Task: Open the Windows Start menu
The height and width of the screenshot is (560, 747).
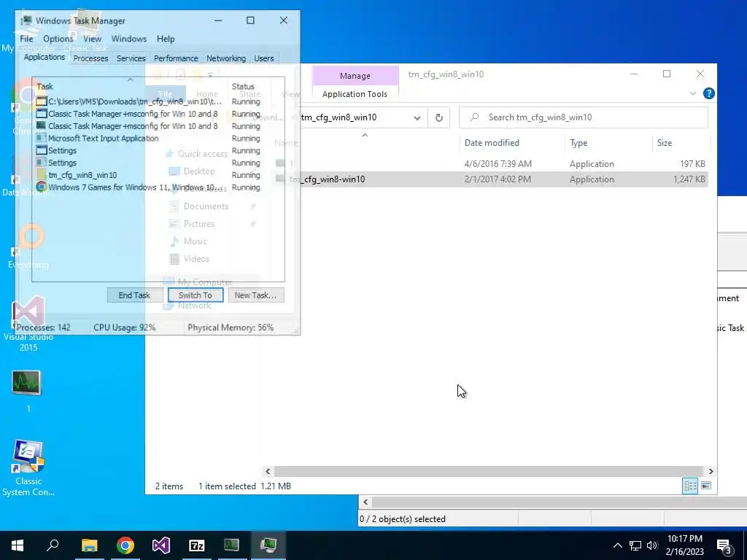Action: coord(18,545)
